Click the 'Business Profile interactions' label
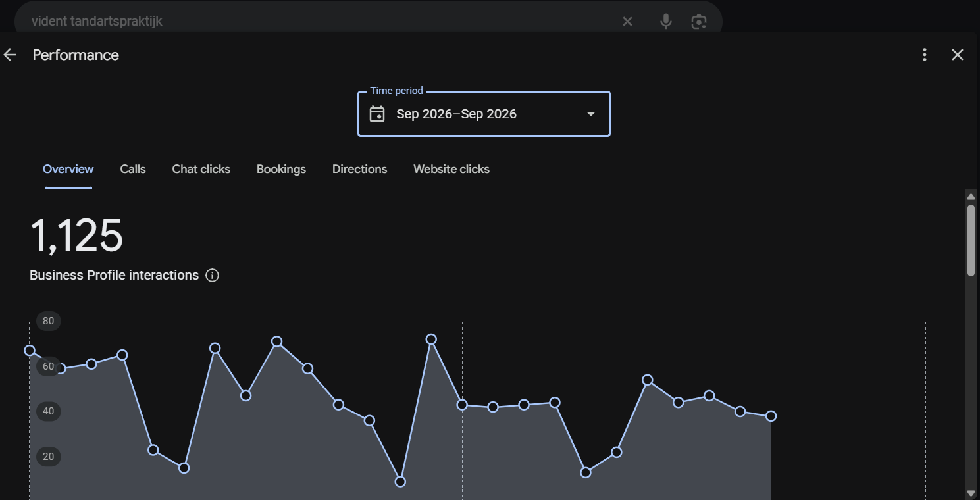 [114, 275]
